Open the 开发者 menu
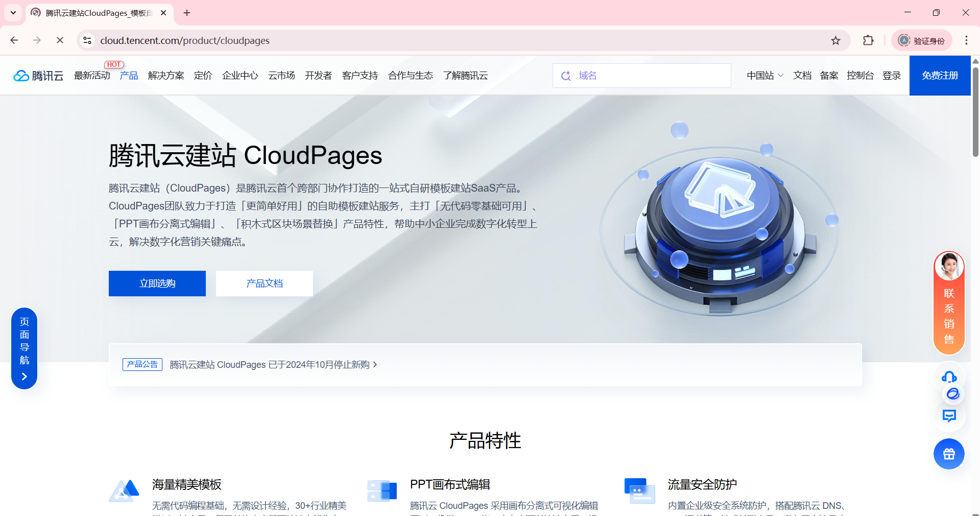Viewport: 980px width, 516px height. point(318,76)
